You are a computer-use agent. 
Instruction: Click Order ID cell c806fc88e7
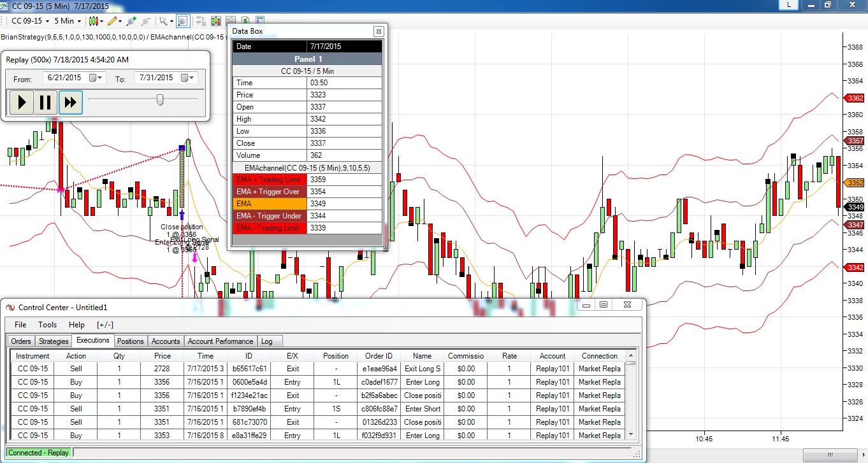379,409
